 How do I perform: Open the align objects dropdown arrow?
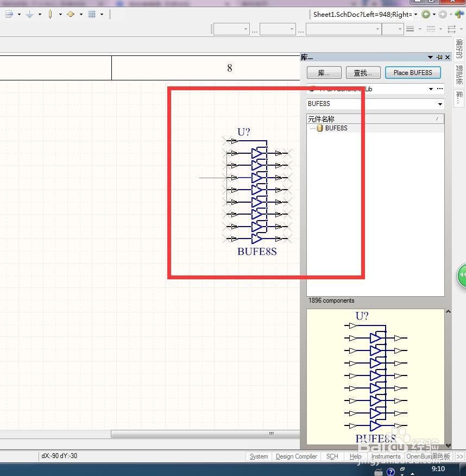19,14
